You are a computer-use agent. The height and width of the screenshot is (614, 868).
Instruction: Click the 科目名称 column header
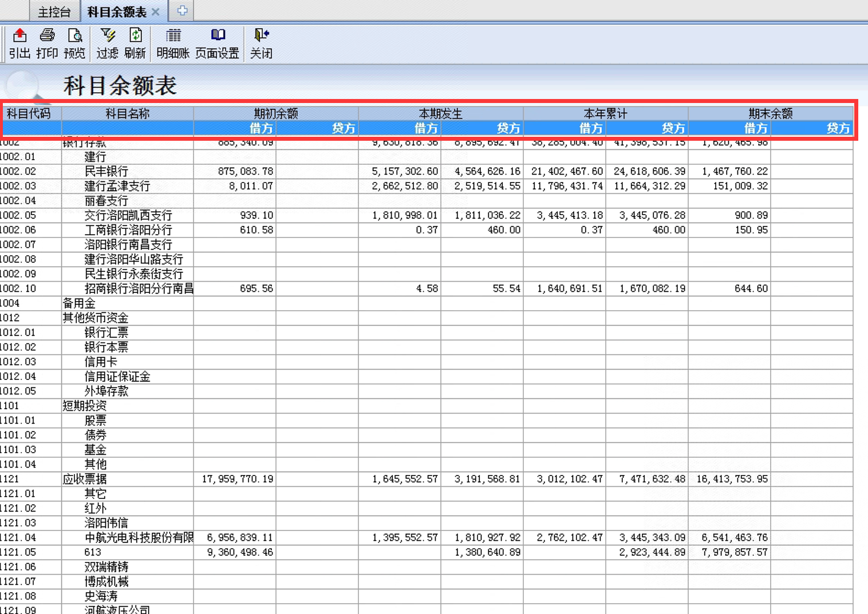pos(127,113)
